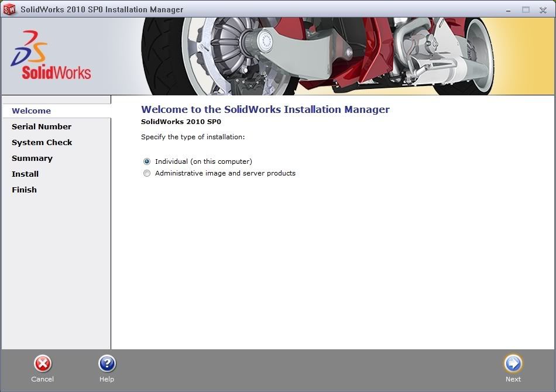
Task: Proceed with the Next arrow icon
Action: pos(513,363)
